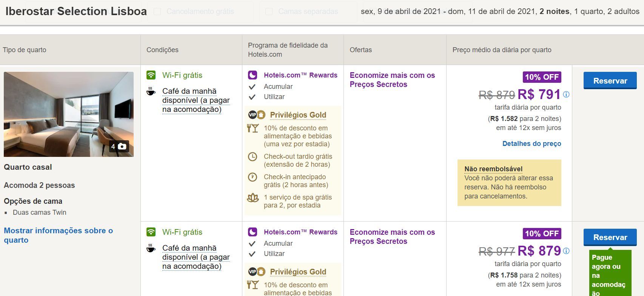The image size is (644, 296).
Task: Open second Privilégios Gold link
Action: coord(298,272)
